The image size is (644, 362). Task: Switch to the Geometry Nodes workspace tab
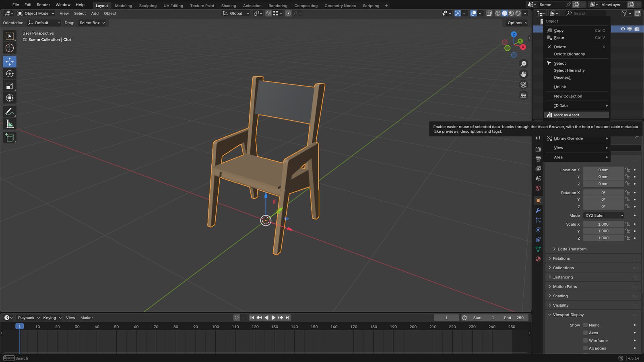tap(340, 6)
